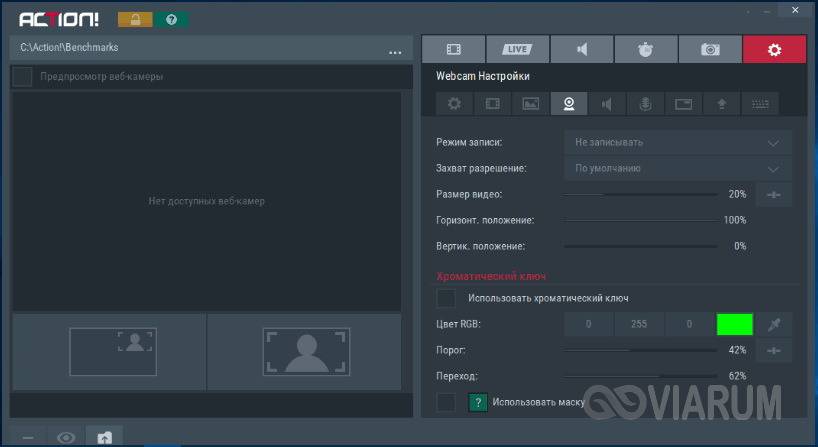818x447 pixels.
Task: Click the three-dot browse folder button
Action: coord(396,49)
